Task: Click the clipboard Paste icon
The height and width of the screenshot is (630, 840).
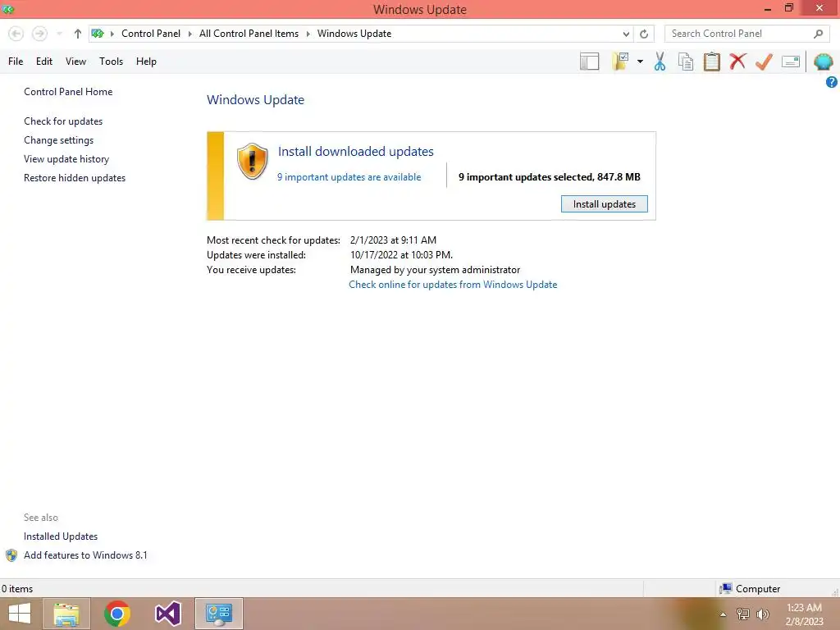Action: pos(711,62)
